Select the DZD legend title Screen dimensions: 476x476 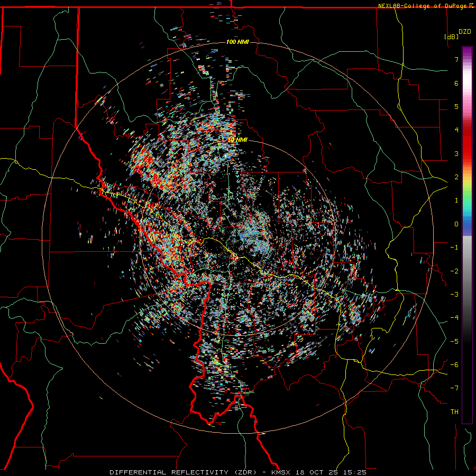(x=465, y=31)
